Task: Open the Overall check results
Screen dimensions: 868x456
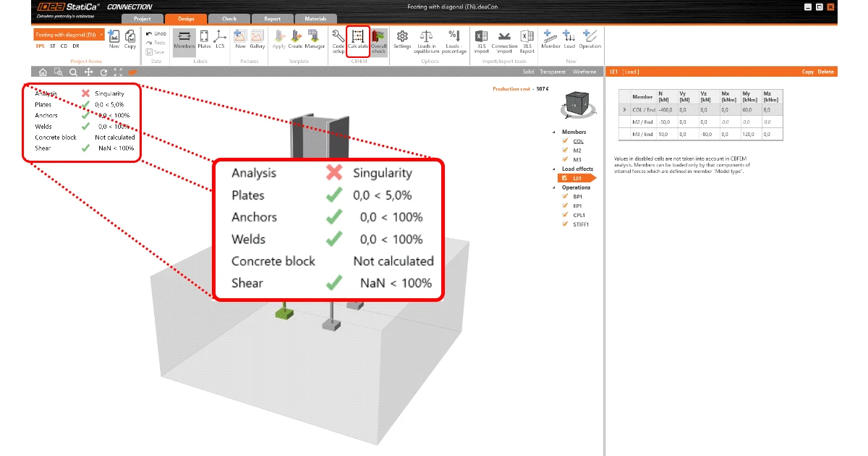Action: point(379,42)
